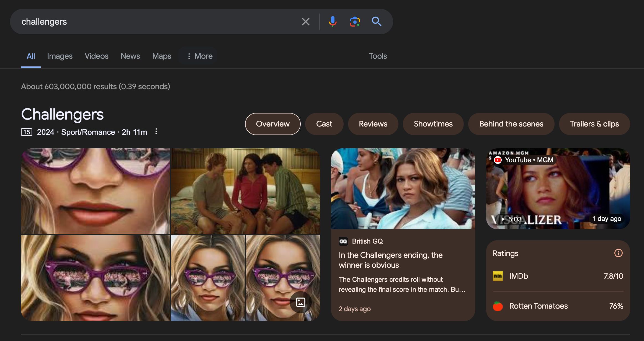Switch to the Videos tab
Screen dimensions: 644x341
[x=97, y=56]
